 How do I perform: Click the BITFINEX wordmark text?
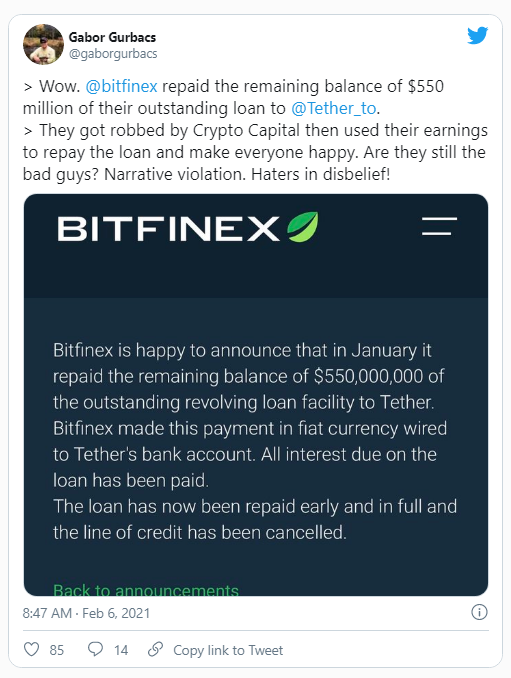[169, 228]
